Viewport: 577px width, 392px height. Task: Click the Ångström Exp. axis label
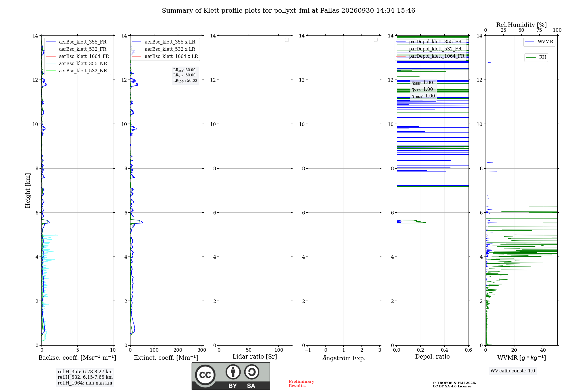[344, 358]
